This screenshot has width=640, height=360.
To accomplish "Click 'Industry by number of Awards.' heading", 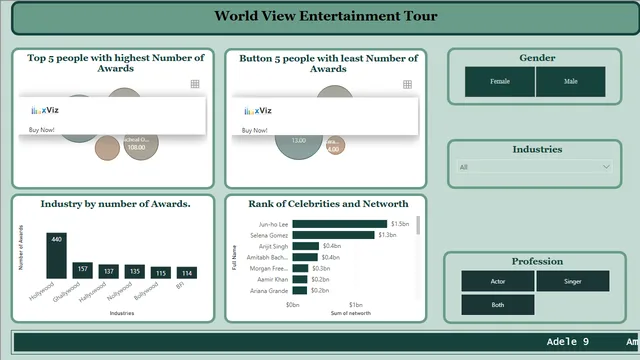I will 116,204.
